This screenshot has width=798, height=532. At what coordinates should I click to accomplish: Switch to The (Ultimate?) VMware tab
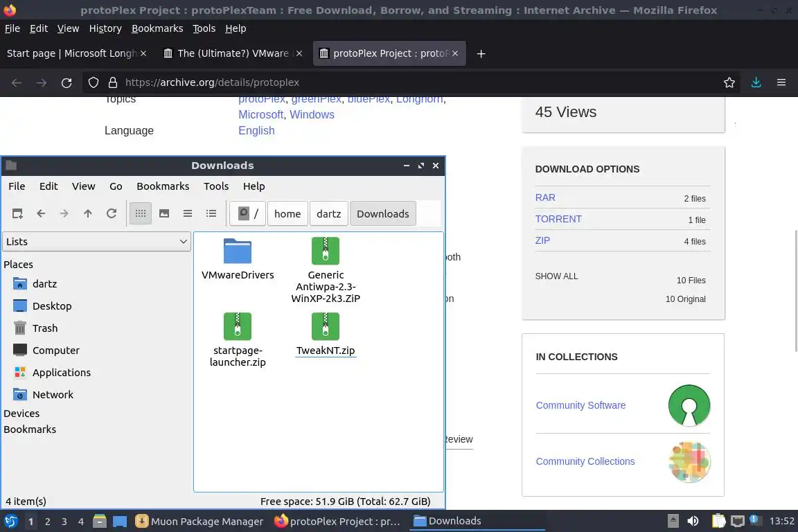pyautogui.click(x=233, y=53)
